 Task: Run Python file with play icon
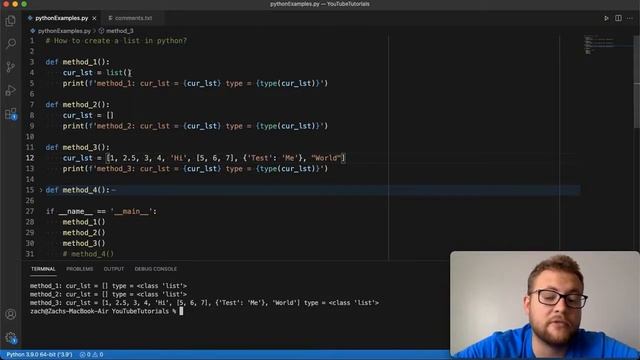pos(606,18)
